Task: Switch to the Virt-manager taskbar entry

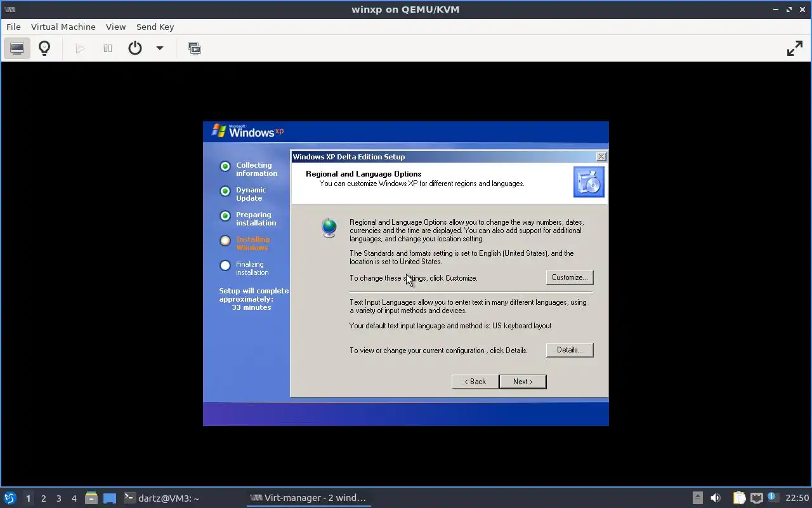Action: tap(308, 498)
